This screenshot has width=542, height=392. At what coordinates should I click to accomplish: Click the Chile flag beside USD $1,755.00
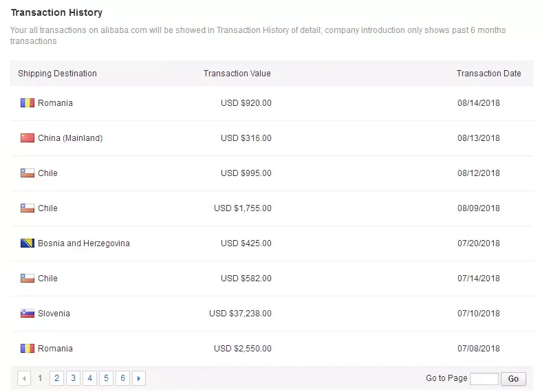tap(28, 208)
